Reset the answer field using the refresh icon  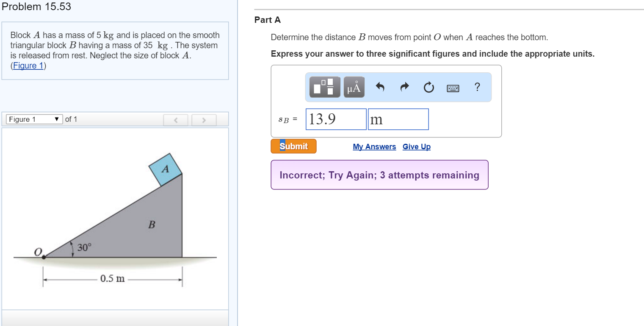pyautogui.click(x=428, y=87)
